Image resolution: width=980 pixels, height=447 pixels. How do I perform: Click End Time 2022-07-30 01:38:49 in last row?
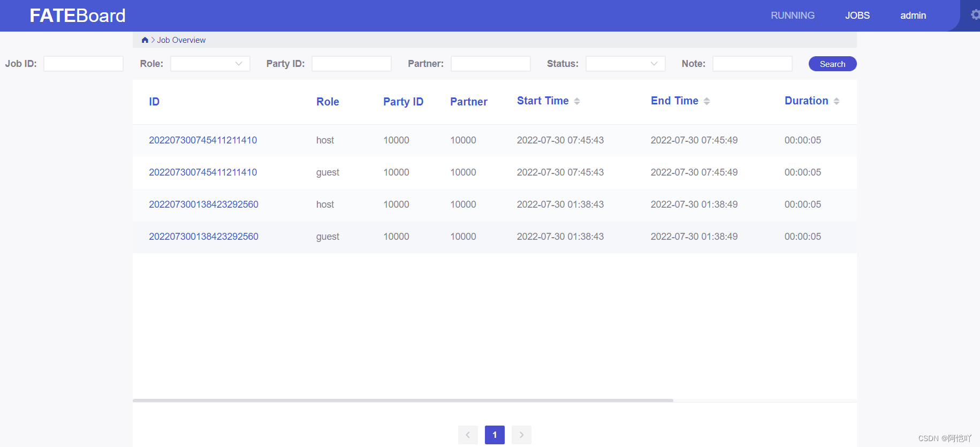point(694,237)
